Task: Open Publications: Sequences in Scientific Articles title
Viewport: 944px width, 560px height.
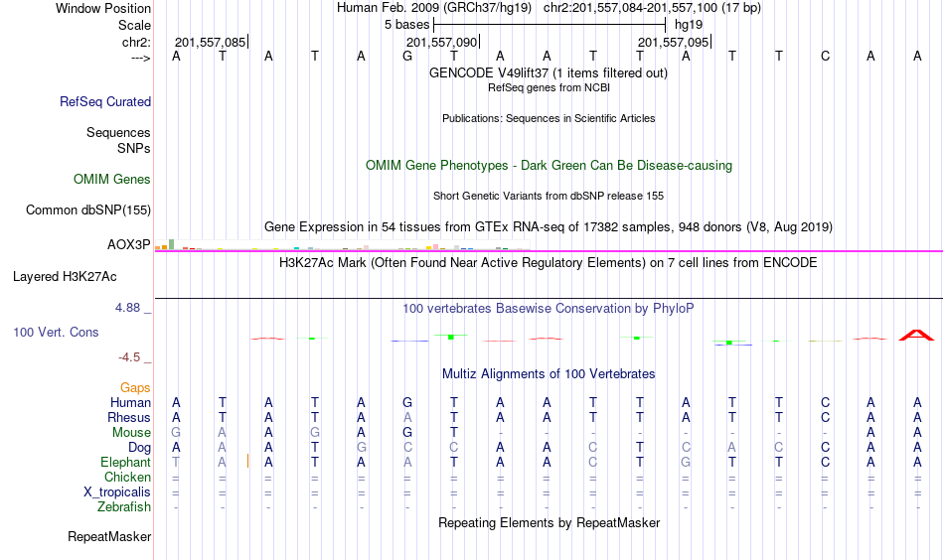Action: tap(549, 118)
